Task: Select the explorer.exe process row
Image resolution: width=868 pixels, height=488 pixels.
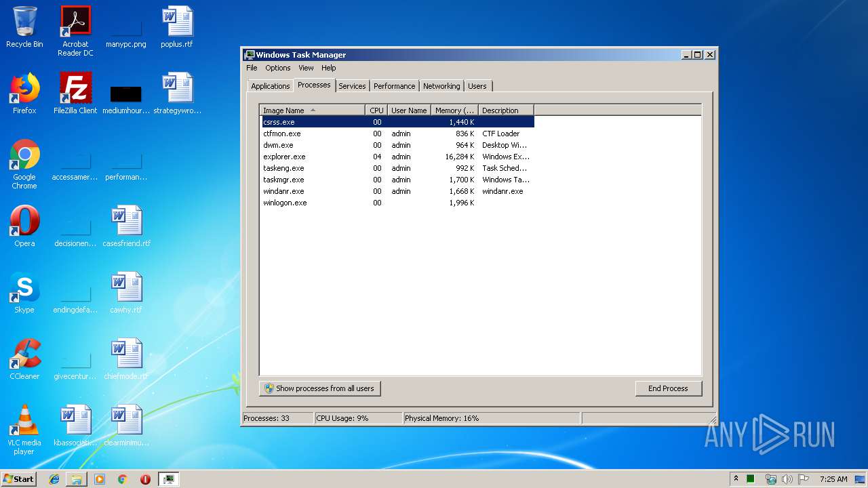Action: point(397,157)
